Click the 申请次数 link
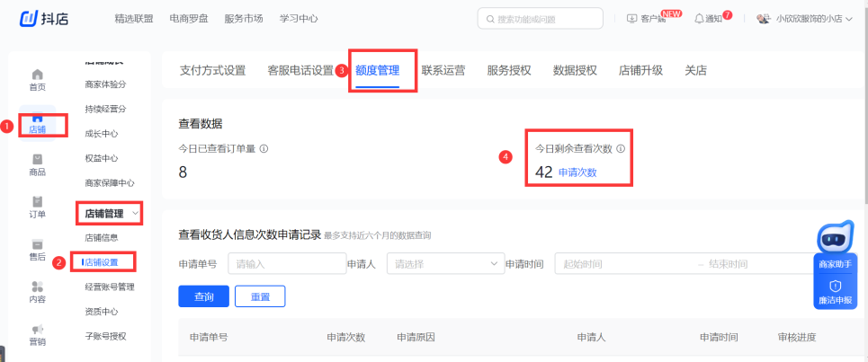Viewport: 868px width, 362px height. click(x=577, y=172)
